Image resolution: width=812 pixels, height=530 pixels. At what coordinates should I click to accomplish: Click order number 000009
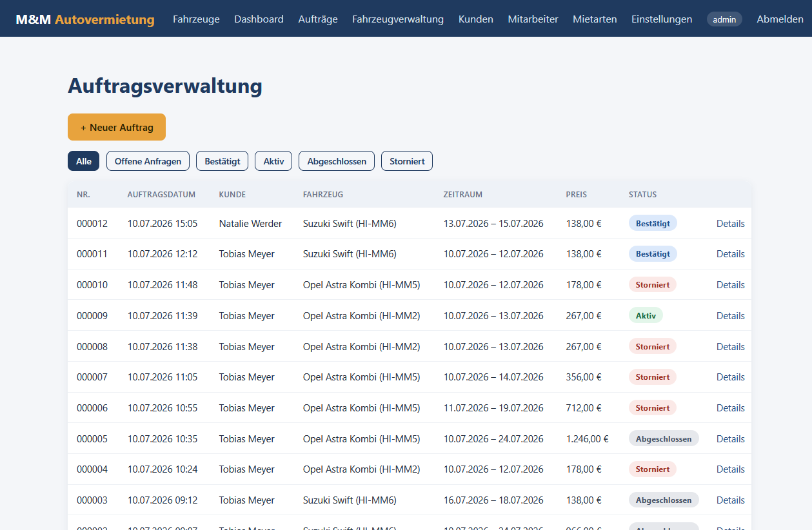click(92, 316)
